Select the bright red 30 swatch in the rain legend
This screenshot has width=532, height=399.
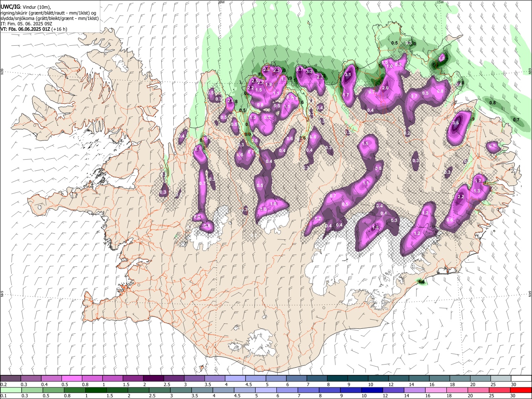pyautogui.click(x=521, y=390)
